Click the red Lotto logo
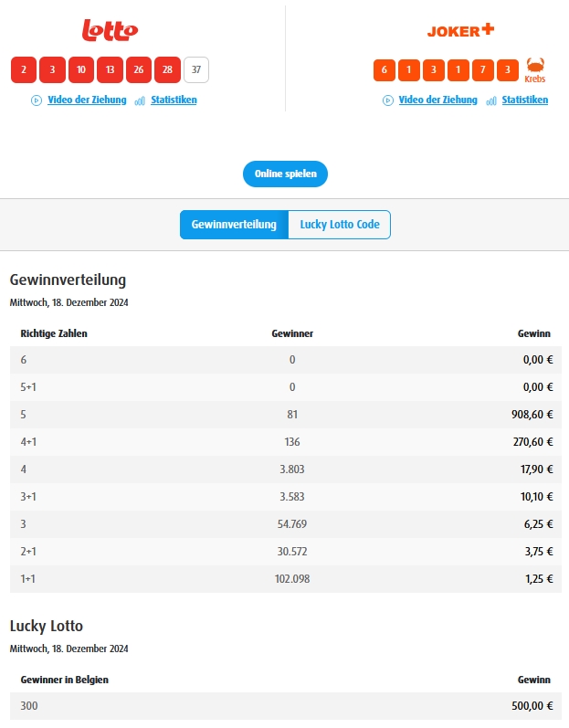 tap(110, 30)
